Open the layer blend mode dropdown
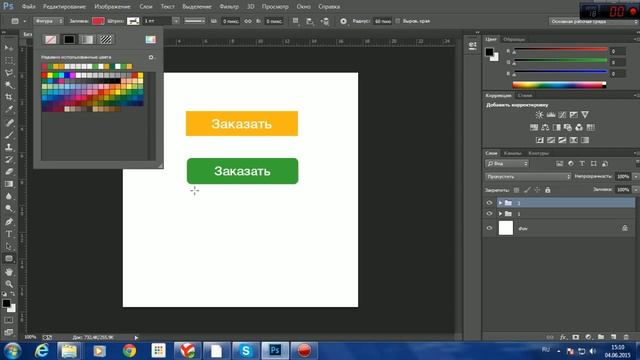This screenshot has width=640, height=360. click(528, 176)
